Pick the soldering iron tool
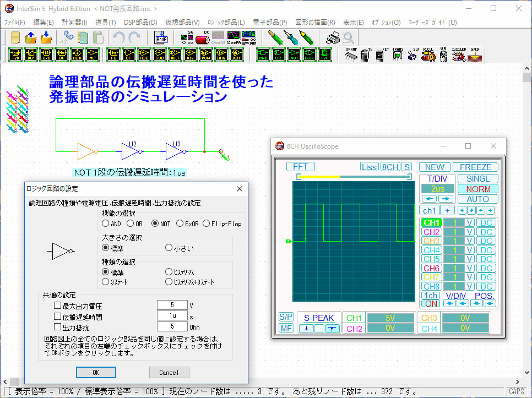Screen dimensions: 532x398 point(291,37)
